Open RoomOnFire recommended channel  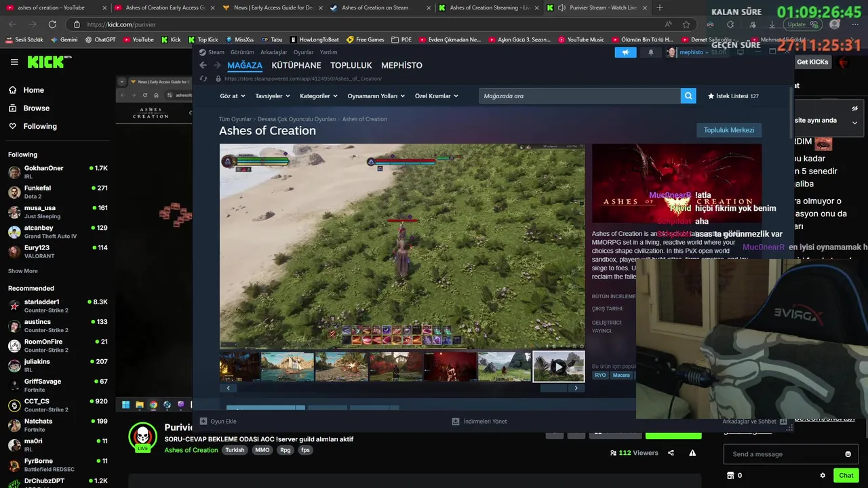58,346
